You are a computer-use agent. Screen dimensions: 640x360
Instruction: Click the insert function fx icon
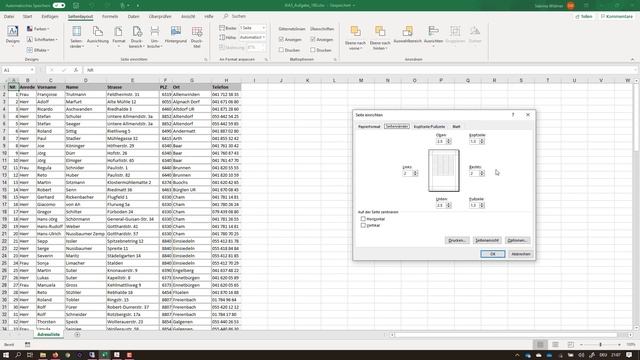pos(76,70)
